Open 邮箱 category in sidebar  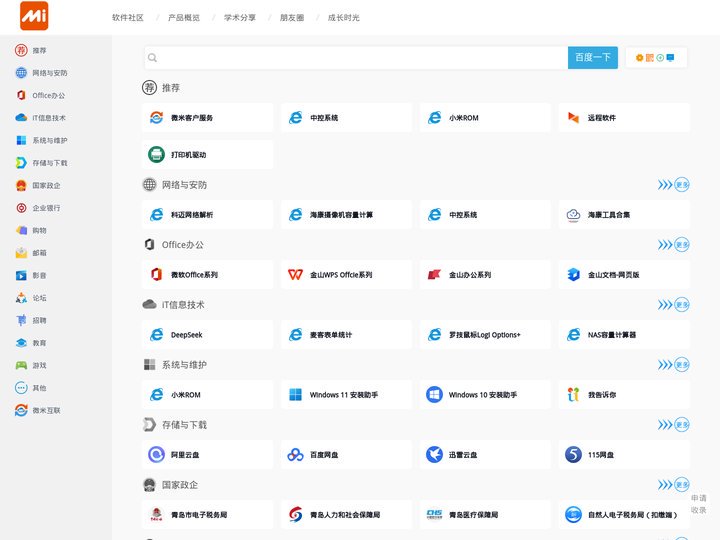pyautogui.click(x=31, y=253)
